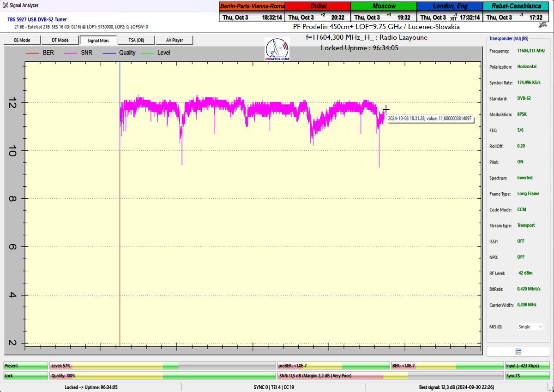The width and height of the screenshot is (554, 392).
Task: Click the DXSATCS.COM satellite dish logo
Action: pyautogui.click(x=277, y=50)
